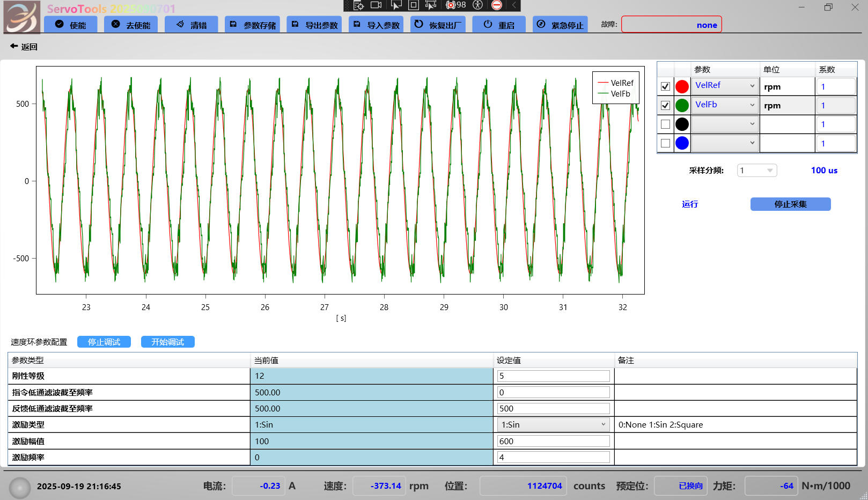Click the 运行 run link

point(690,204)
